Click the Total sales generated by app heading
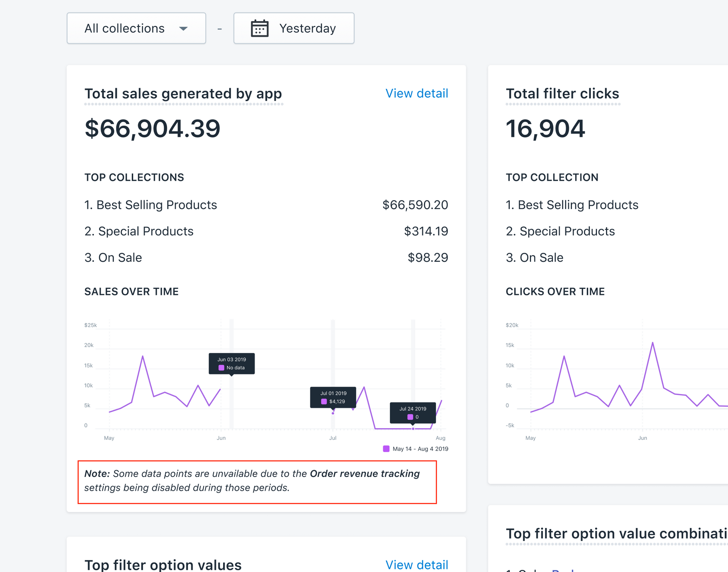Viewport: 728px width, 572px height. 183,94
